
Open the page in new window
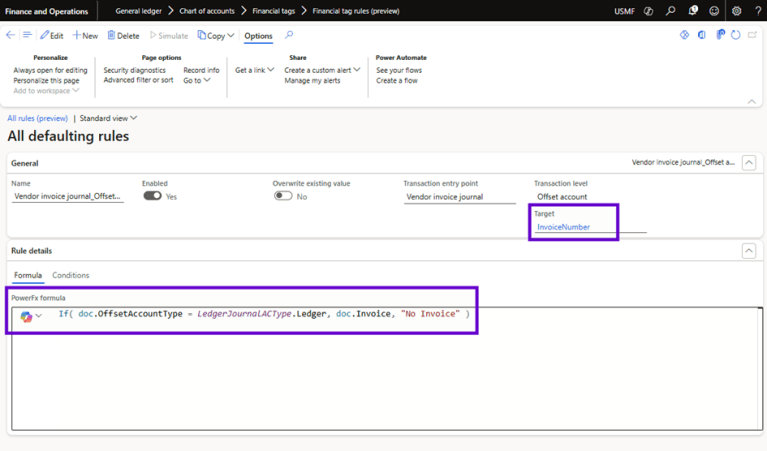[753, 35]
